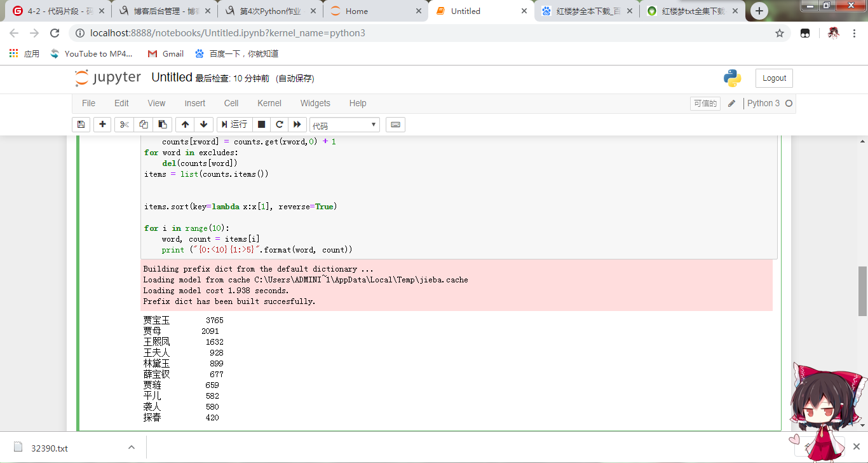Switch to the Home tab

(x=375, y=11)
